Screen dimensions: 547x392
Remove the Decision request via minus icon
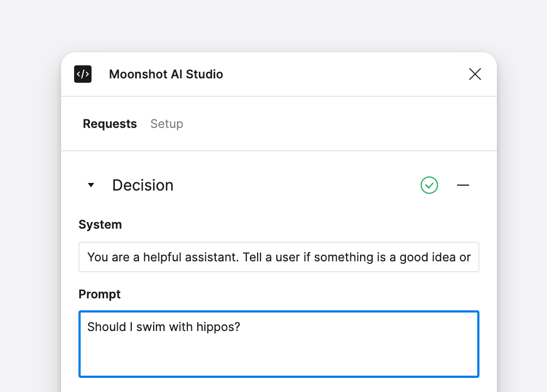(463, 185)
